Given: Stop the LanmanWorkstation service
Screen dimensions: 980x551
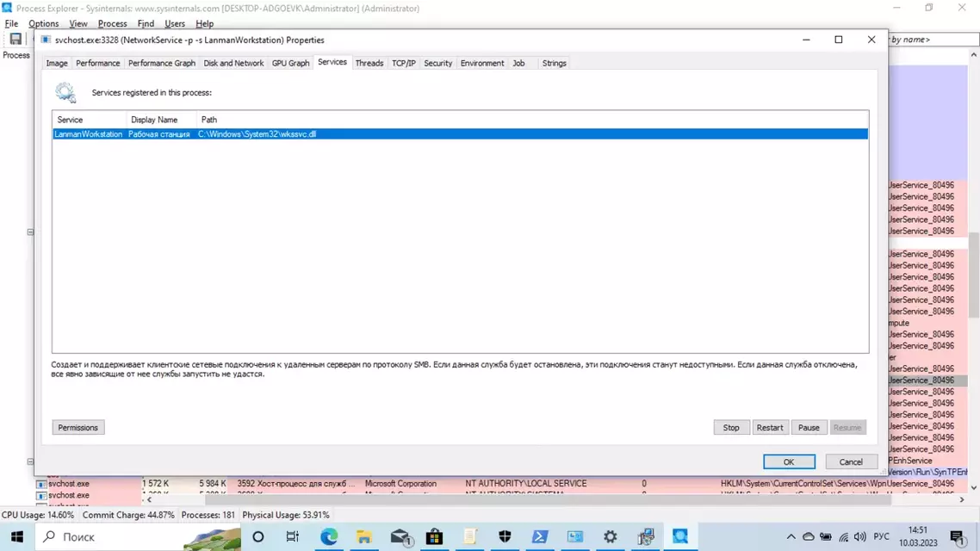Looking at the screenshot, I should click(x=731, y=428).
